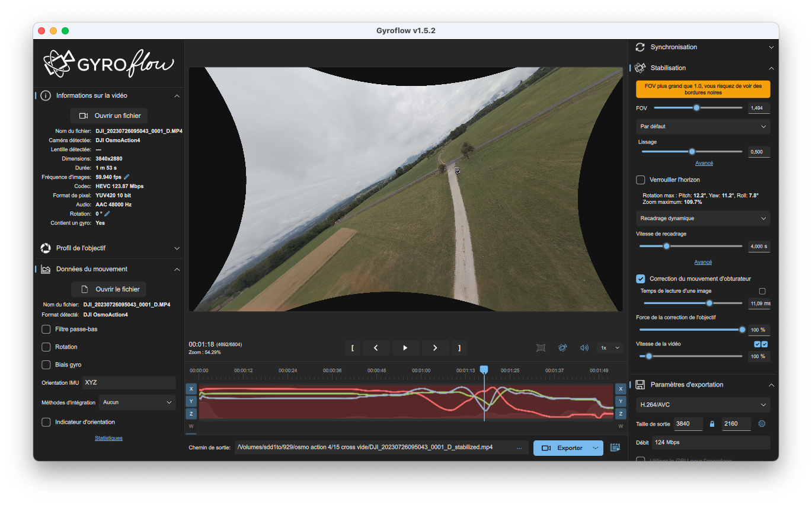Click the Profil de l'objectif aperture icon
The image size is (812, 505).
coord(46,248)
